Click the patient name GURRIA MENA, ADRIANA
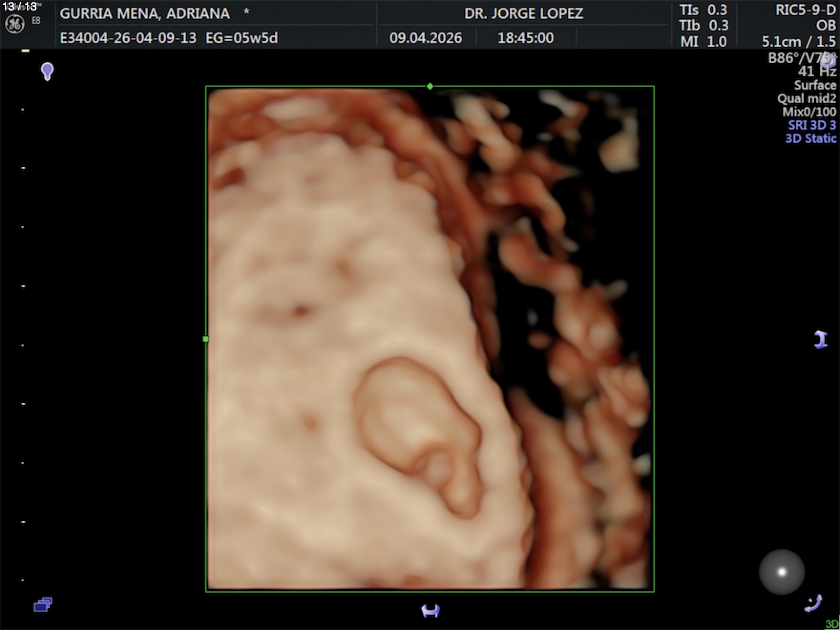The width and height of the screenshot is (840, 630). pos(145,13)
